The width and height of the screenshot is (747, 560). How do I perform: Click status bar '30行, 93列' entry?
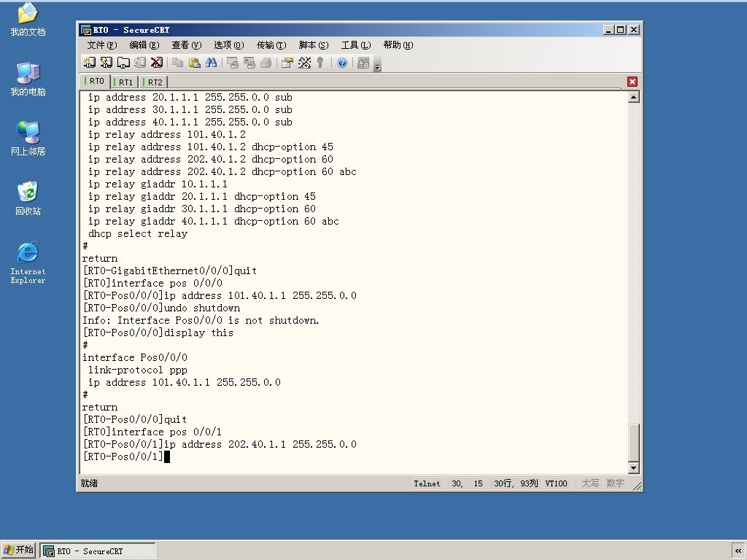(x=516, y=483)
